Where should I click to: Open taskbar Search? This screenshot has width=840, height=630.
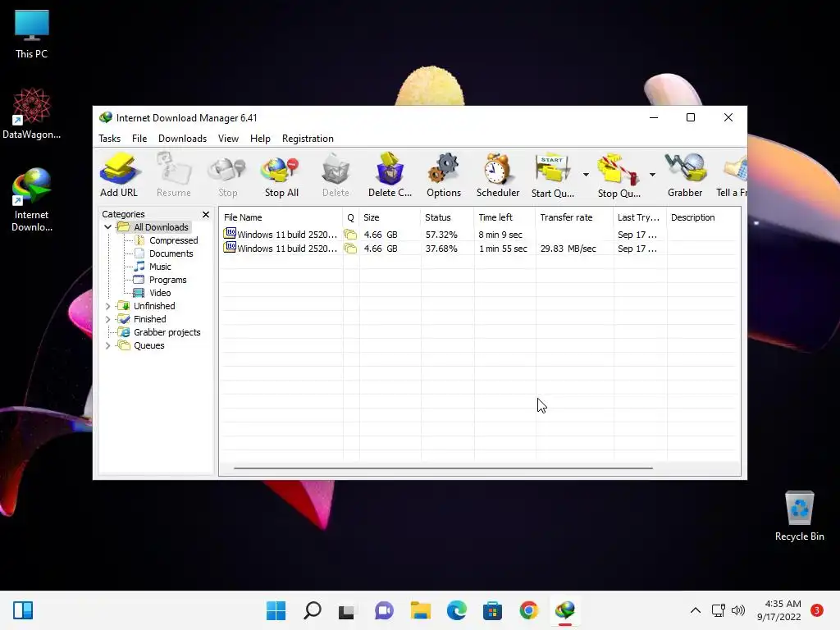click(313, 610)
